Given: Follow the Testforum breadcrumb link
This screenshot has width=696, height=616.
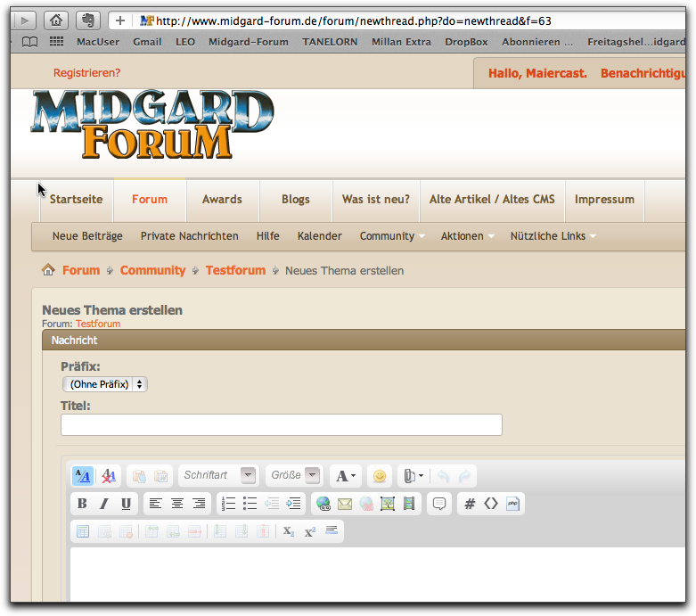Looking at the screenshot, I should click(235, 270).
